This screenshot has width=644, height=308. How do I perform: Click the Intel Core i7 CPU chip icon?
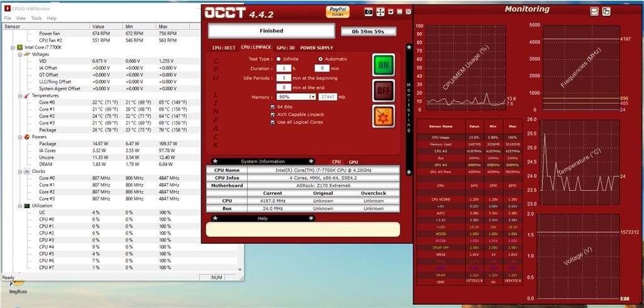(19, 47)
